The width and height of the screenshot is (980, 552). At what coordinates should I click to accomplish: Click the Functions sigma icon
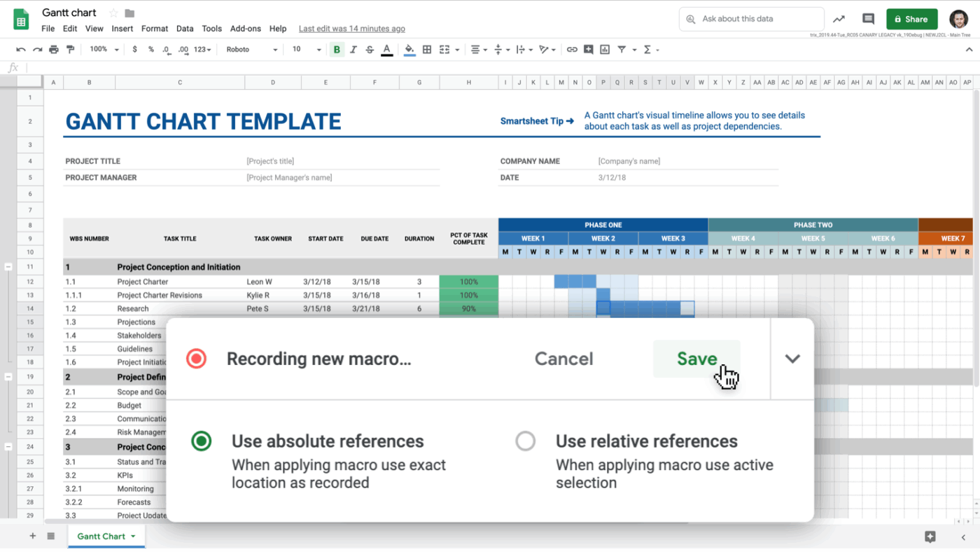point(648,49)
